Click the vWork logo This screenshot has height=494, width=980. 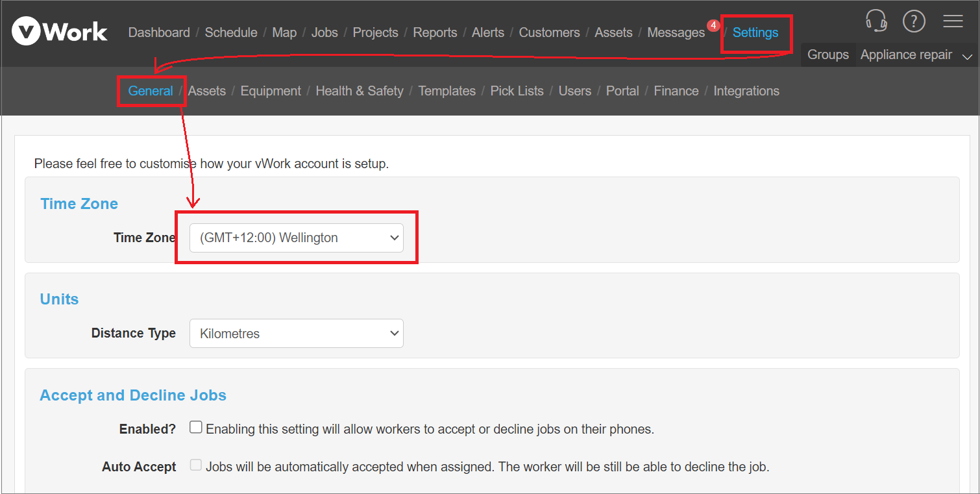(x=60, y=32)
